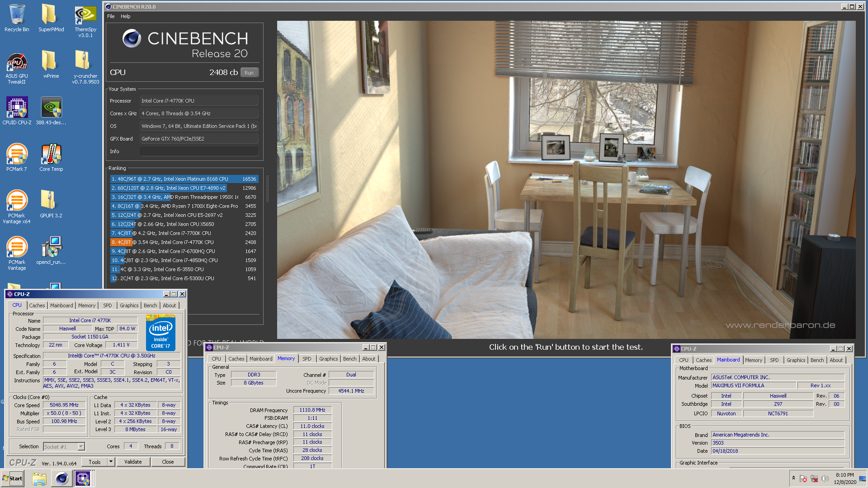Click the Core Speed 5048.95 MHz value
This screenshot has width=868, height=488.
point(64,405)
